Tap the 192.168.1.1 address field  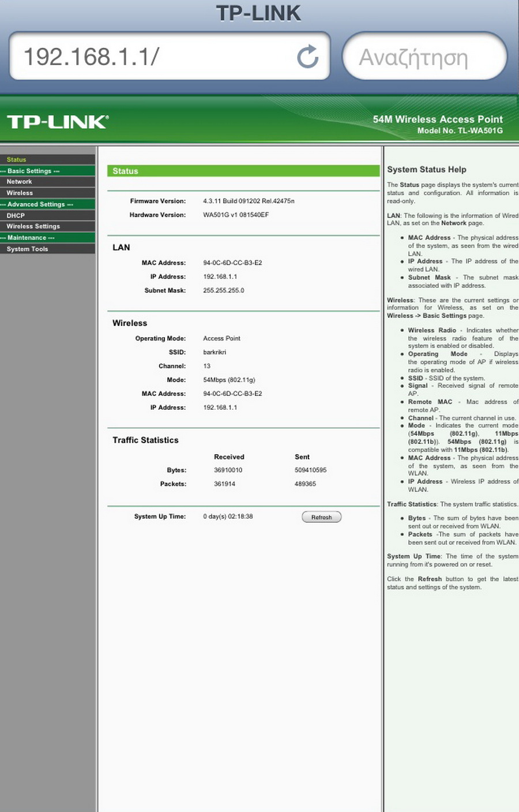pyautogui.click(x=170, y=56)
